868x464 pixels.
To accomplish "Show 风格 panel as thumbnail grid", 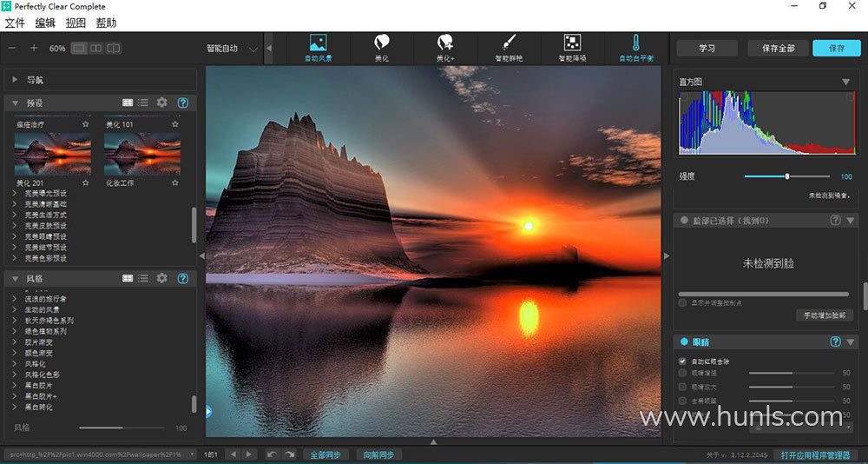I will pos(128,278).
